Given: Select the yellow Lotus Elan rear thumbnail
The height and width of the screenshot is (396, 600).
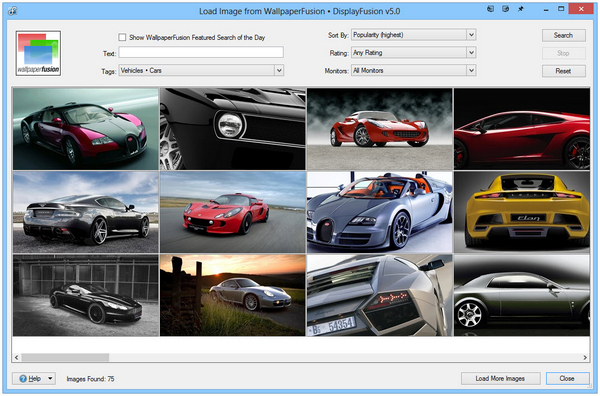Looking at the screenshot, I should click(522, 212).
